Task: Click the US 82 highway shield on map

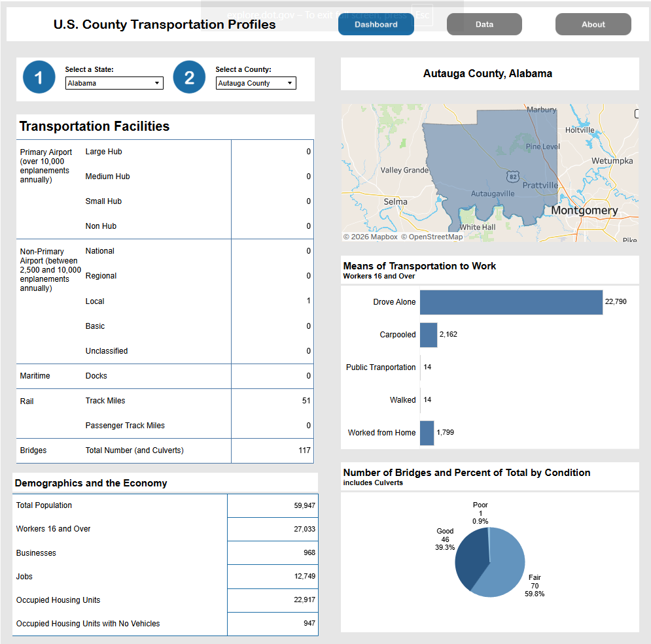Action: pos(513,177)
